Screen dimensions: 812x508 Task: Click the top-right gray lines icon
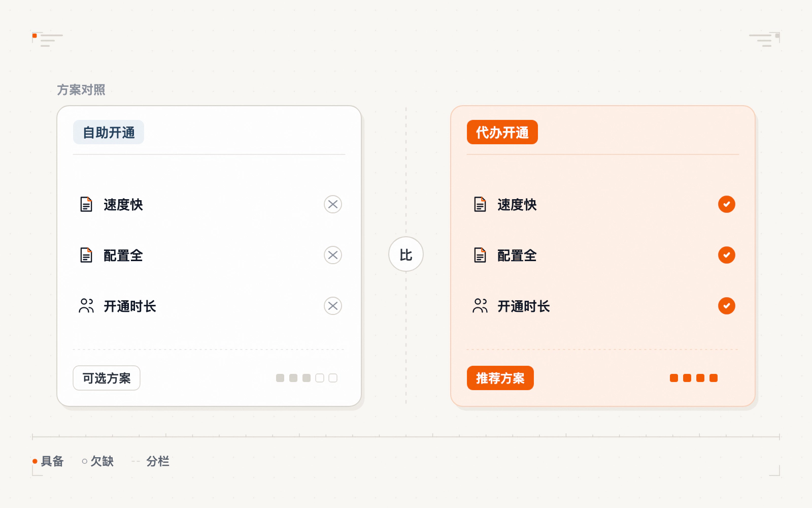[764, 40]
